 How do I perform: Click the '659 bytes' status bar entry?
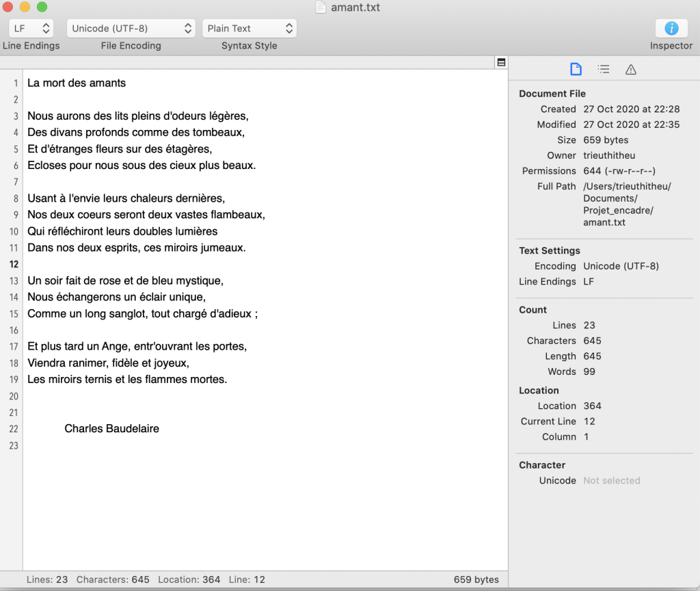click(476, 580)
